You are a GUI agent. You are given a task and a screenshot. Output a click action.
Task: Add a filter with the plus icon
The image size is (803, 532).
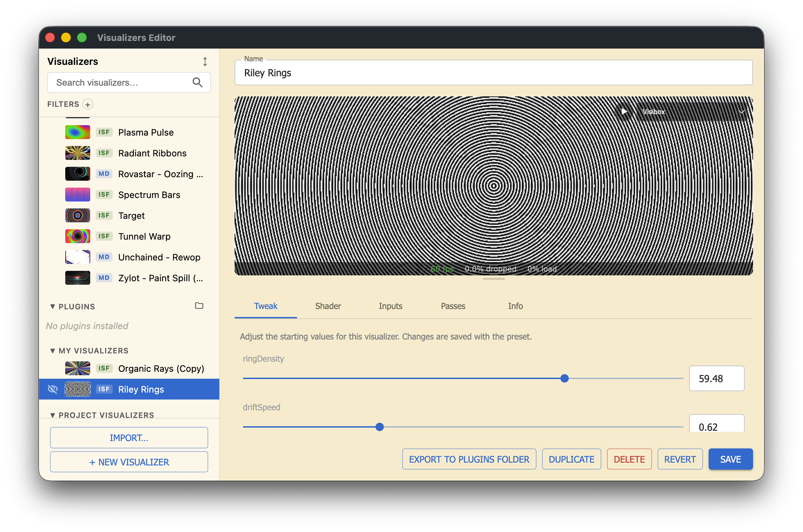coord(88,104)
